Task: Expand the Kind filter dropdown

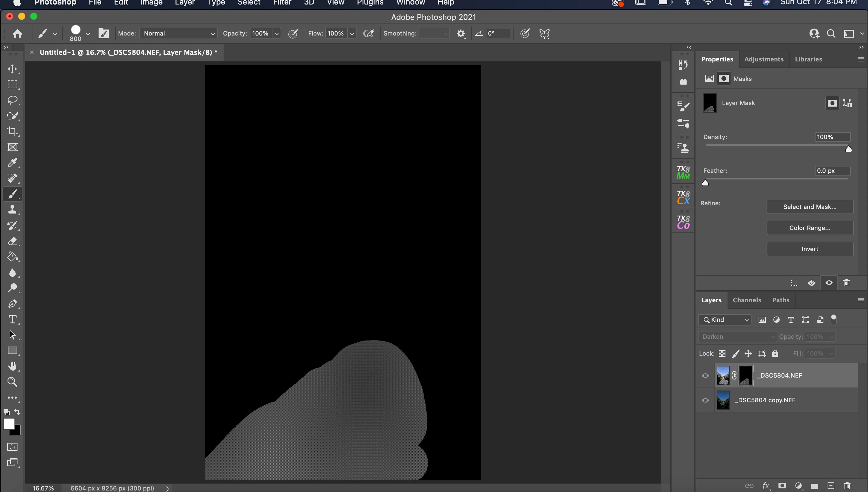Action: 725,320
